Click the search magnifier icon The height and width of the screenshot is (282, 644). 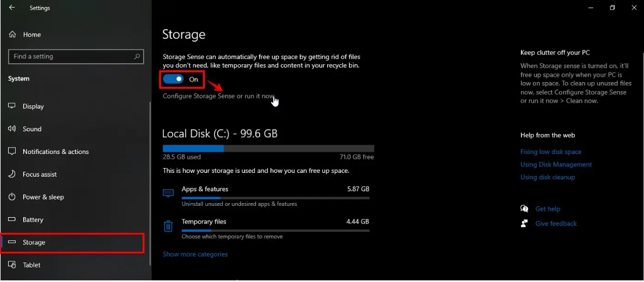point(137,56)
